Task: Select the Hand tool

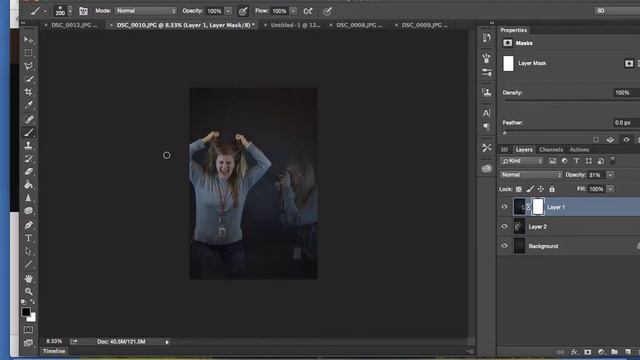Action: [x=28, y=278]
